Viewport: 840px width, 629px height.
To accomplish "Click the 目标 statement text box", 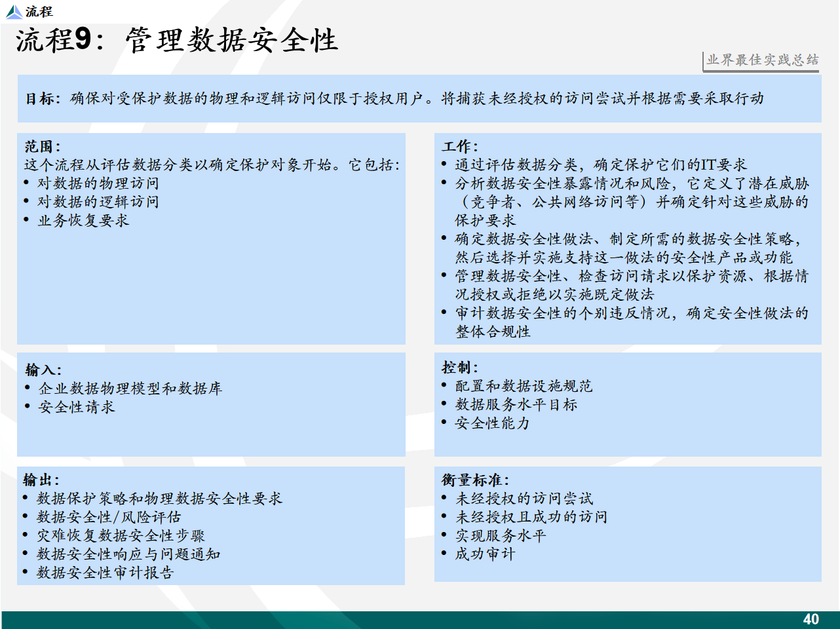I will 418,99.
